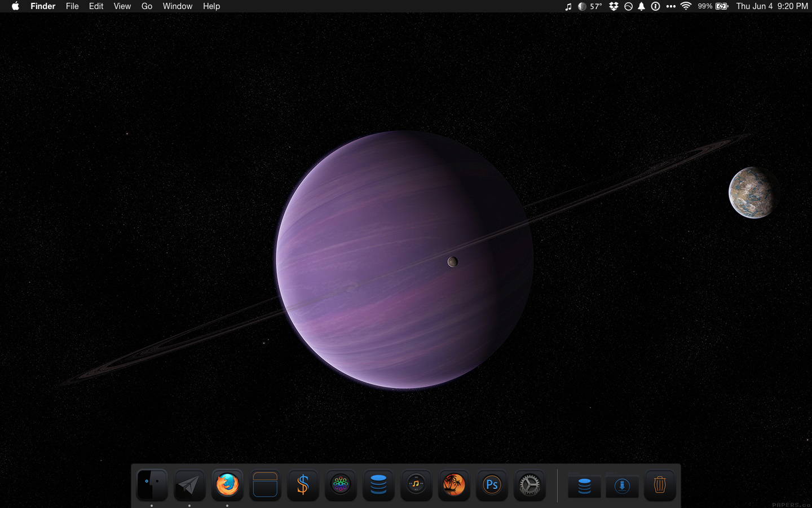Open the File menu

[72, 6]
